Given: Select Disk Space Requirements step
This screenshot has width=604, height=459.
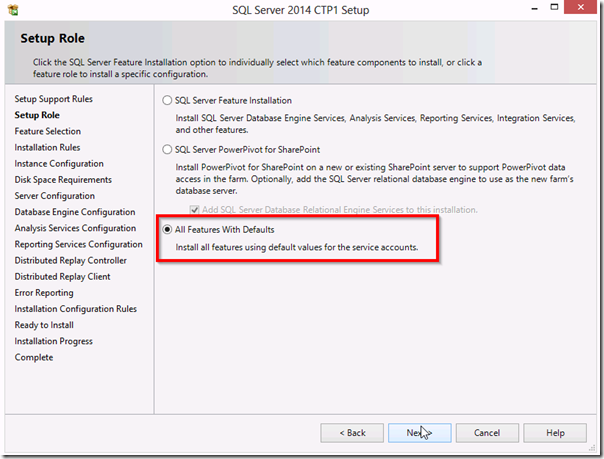Looking at the screenshot, I should tap(63, 180).
